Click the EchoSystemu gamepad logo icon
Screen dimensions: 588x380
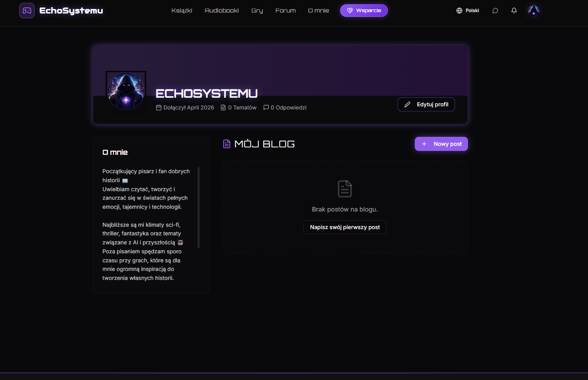(27, 11)
